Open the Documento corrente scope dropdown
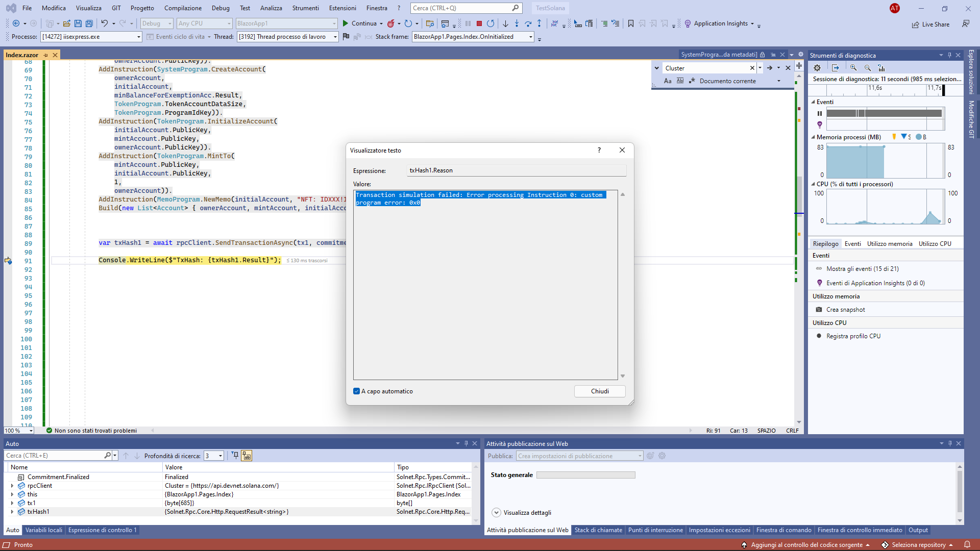The width and height of the screenshot is (980, 551). click(x=779, y=81)
